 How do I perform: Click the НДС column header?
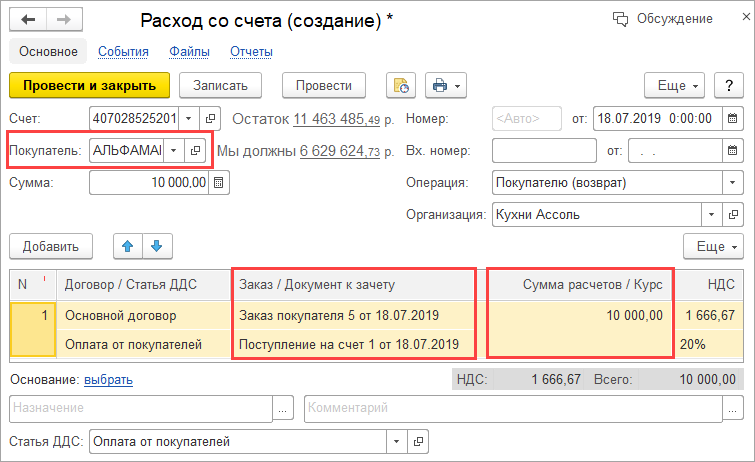pos(709,285)
